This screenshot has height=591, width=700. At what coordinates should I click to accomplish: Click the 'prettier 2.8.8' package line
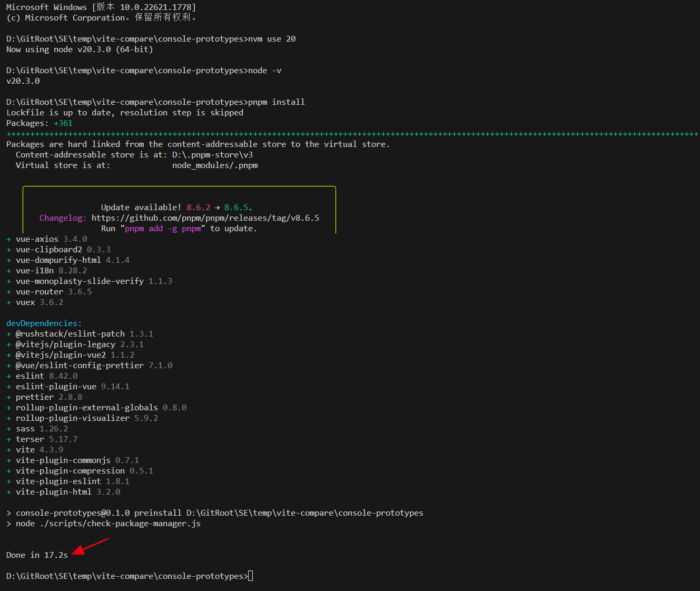tap(44, 397)
